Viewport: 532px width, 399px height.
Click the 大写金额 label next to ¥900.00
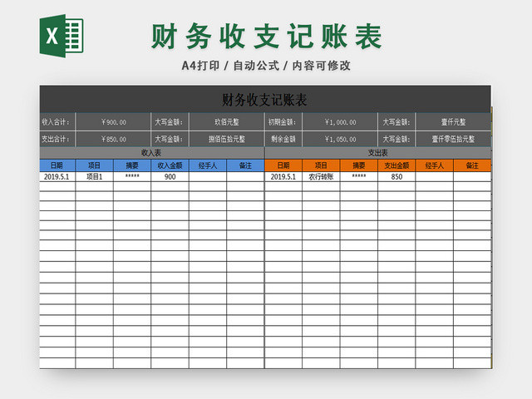[x=170, y=122]
